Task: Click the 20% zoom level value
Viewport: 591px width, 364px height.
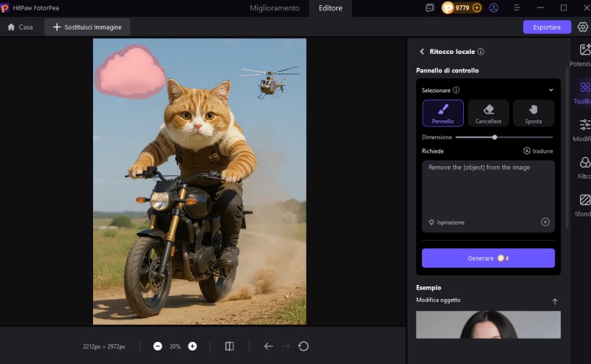Action: 175,346
